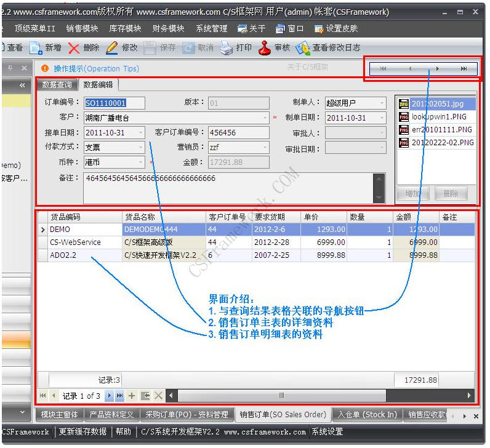Click the orange Operation Tips info icon
490x448 pixels.
(45, 68)
